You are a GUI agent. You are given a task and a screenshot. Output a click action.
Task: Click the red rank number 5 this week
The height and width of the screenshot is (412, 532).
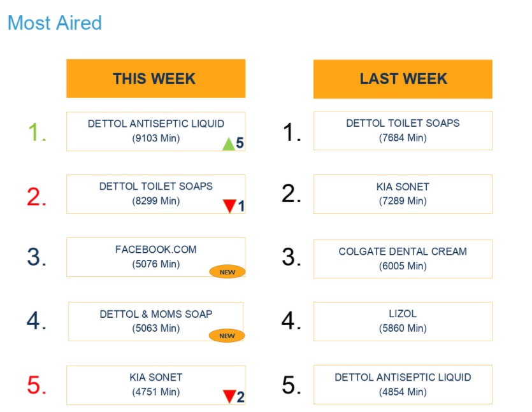click(x=36, y=385)
